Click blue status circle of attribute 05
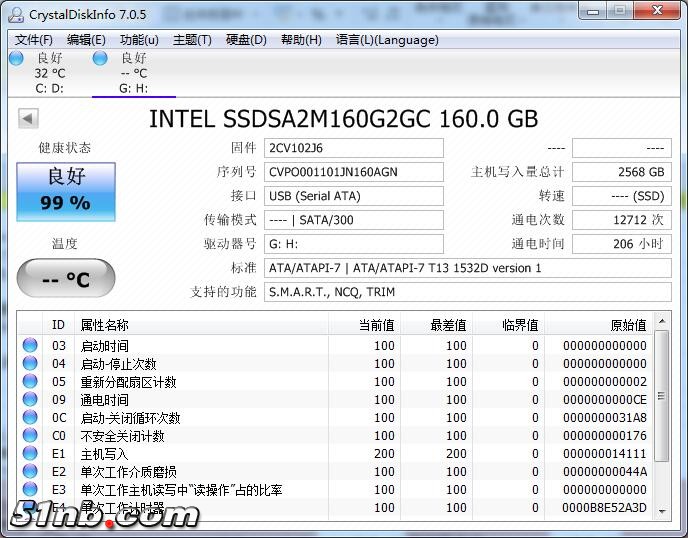The height and width of the screenshot is (538, 688). pos(30,382)
